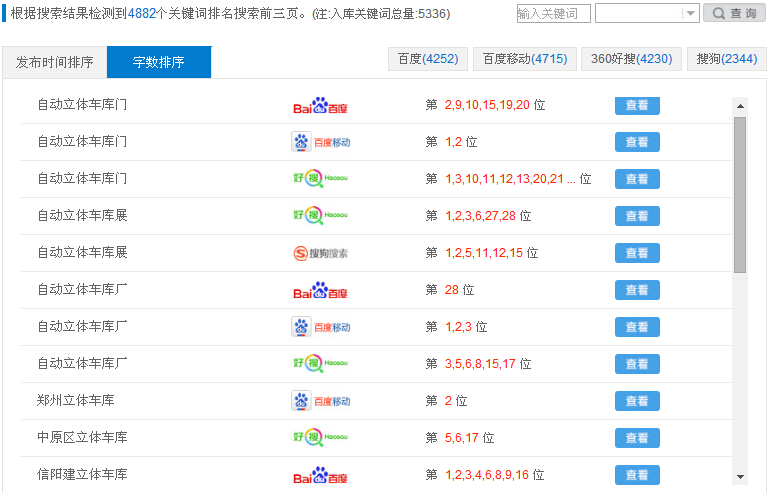Screen dimensions: 768x493
Task: Click 查看 for rank 1,2,3,6,27,28 row
Action: pos(637,216)
